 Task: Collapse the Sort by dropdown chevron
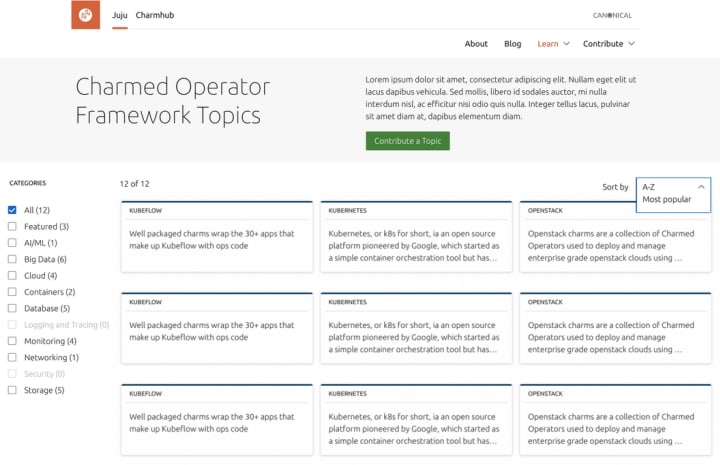coord(701,187)
